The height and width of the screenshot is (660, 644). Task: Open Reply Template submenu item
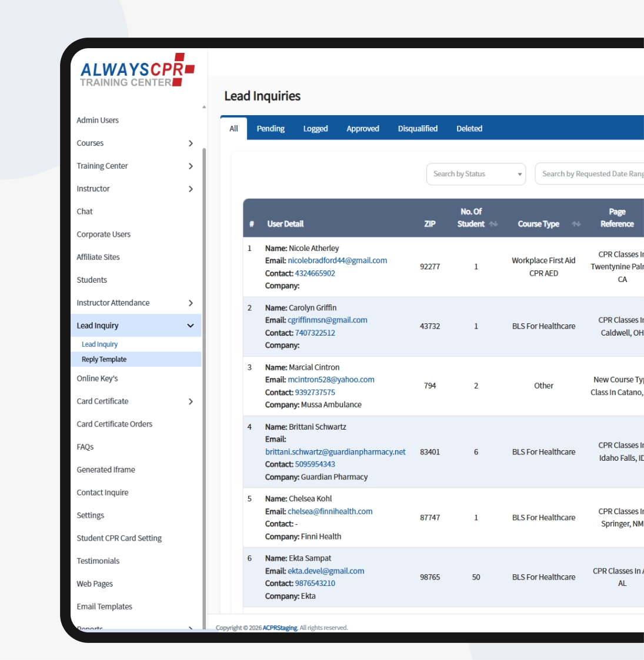104,359
